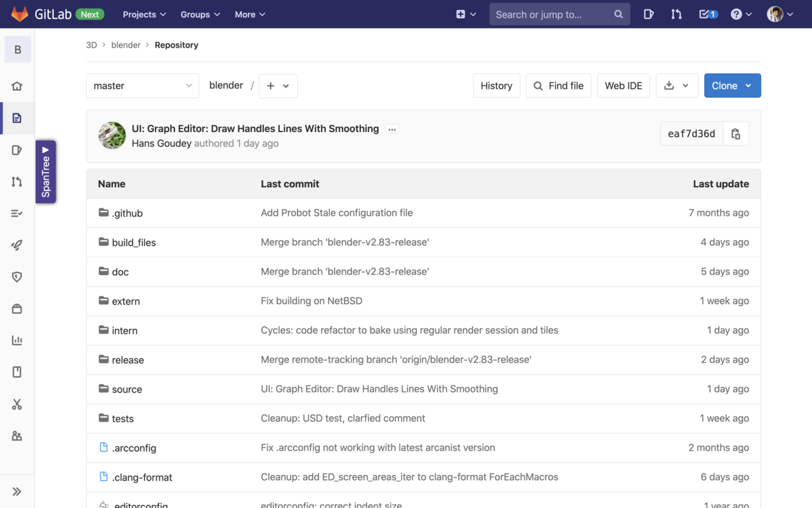The image size is (812, 508).
Task: Open the release folder
Action: (x=128, y=360)
